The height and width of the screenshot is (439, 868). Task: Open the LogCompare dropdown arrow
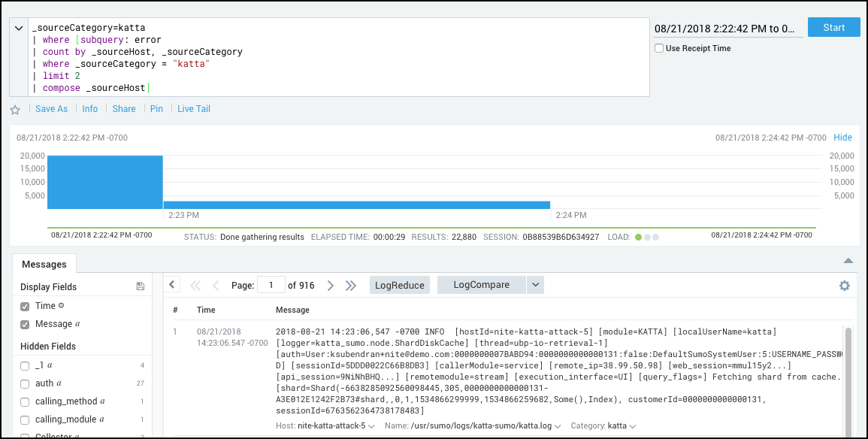coord(535,285)
